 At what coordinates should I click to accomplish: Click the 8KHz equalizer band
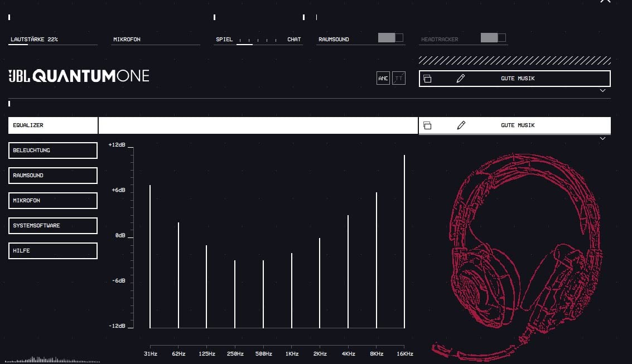click(377, 260)
